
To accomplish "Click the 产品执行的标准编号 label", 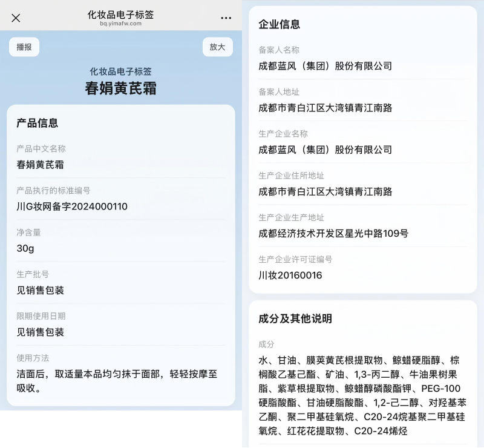I will click(53, 191).
